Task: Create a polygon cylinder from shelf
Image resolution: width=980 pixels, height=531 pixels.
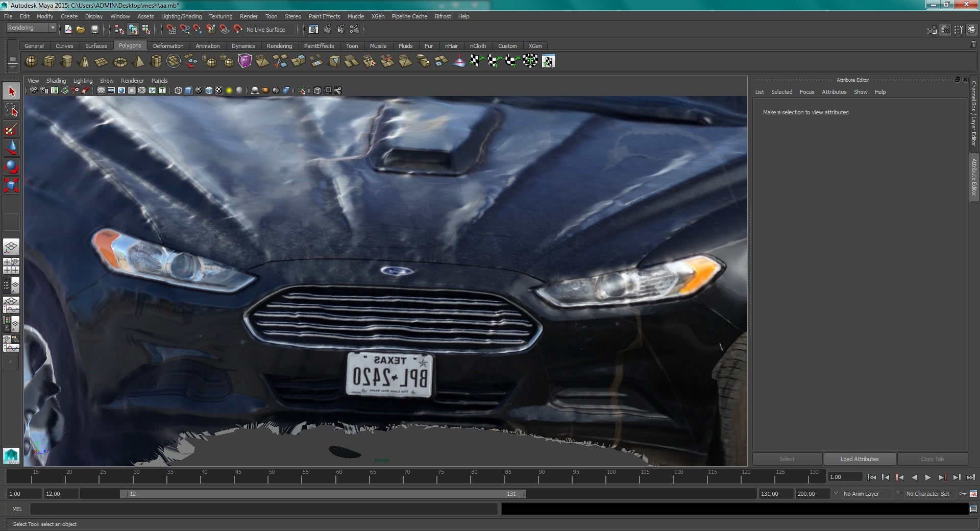Action: click(66, 61)
